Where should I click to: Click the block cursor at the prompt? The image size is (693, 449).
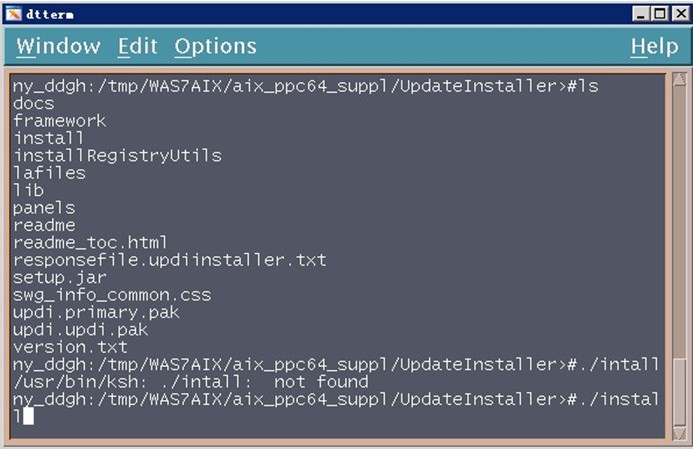[x=28, y=416]
